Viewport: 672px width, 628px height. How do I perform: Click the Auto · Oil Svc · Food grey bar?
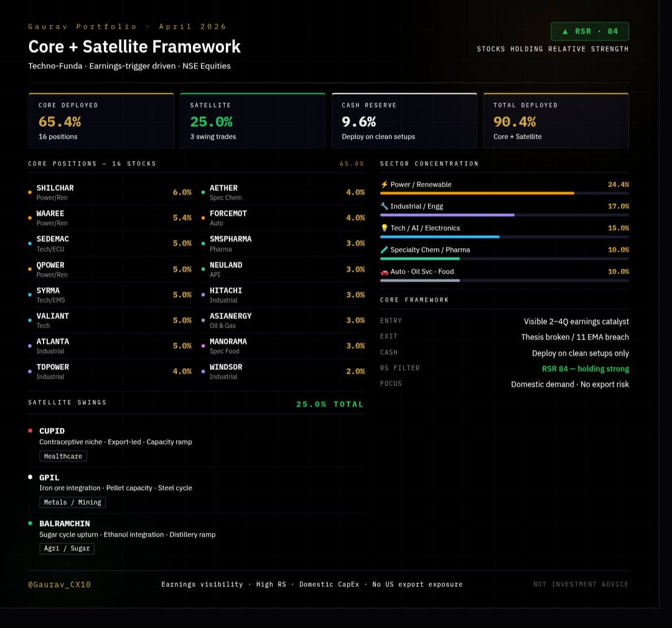[419, 280]
